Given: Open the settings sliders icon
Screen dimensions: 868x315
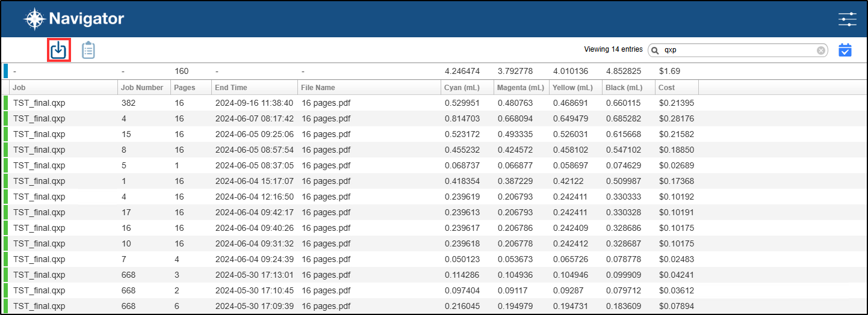Looking at the screenshot, I should coord(848,19).
